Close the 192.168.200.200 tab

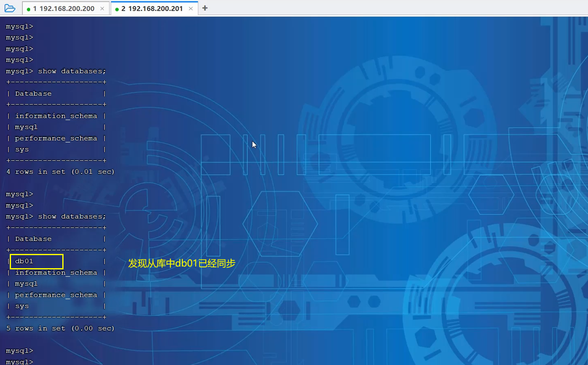click(x=102, y=9)
